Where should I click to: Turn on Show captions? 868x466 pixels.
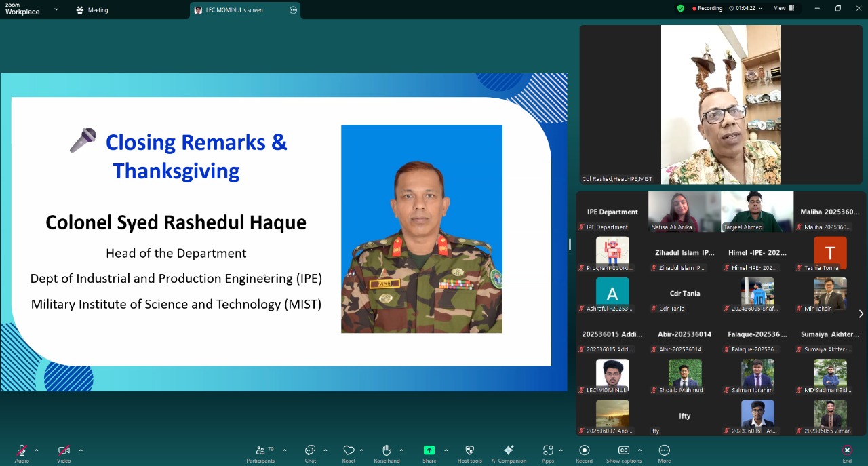(x=623, y=450)
